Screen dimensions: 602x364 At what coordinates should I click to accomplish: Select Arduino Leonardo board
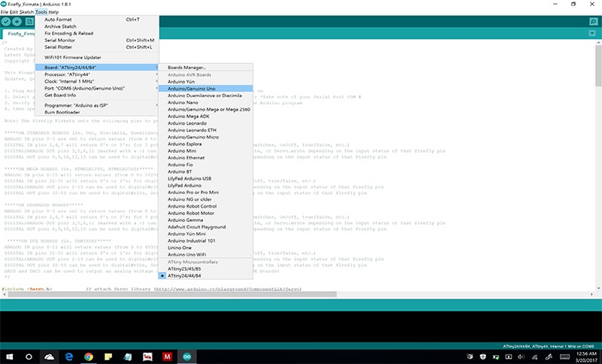point(205,123)
